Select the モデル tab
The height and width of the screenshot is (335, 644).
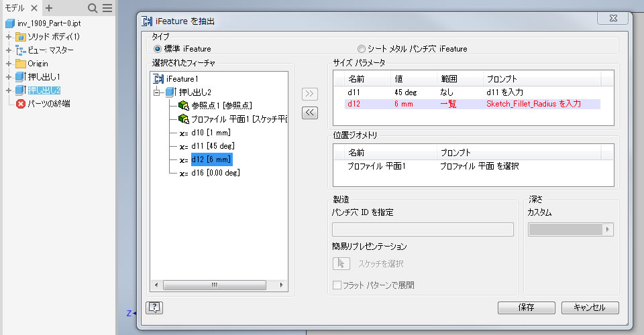pyautogui.click(x=14, y=8)
